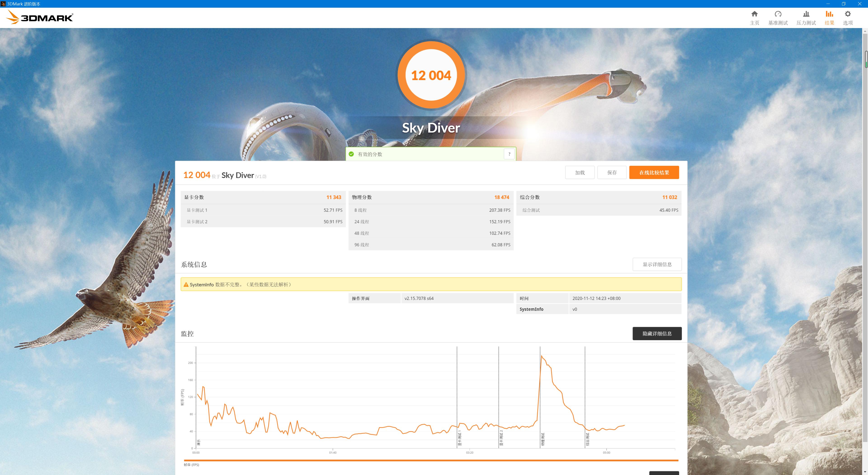Click the 物理分数 score value 18 474

(x=502, y=197)
